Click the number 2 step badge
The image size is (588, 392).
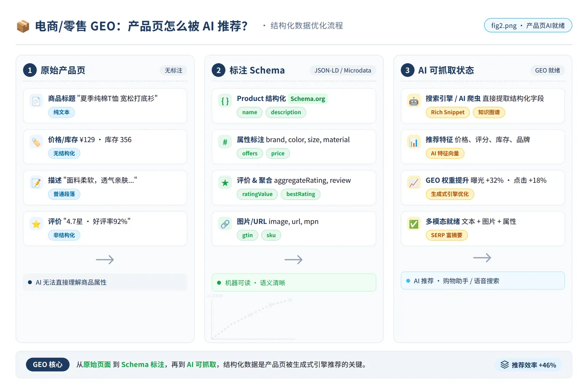(218, 70)
